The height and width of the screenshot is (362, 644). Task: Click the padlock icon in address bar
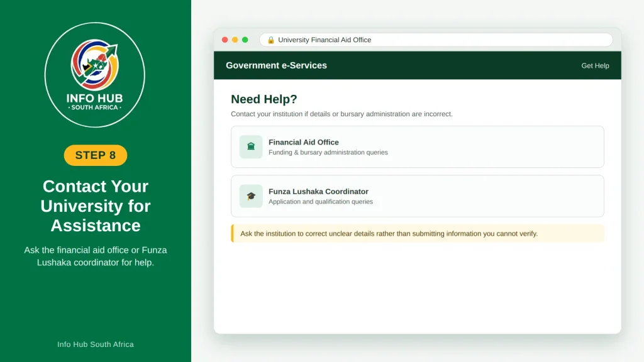tap(270, 40)
